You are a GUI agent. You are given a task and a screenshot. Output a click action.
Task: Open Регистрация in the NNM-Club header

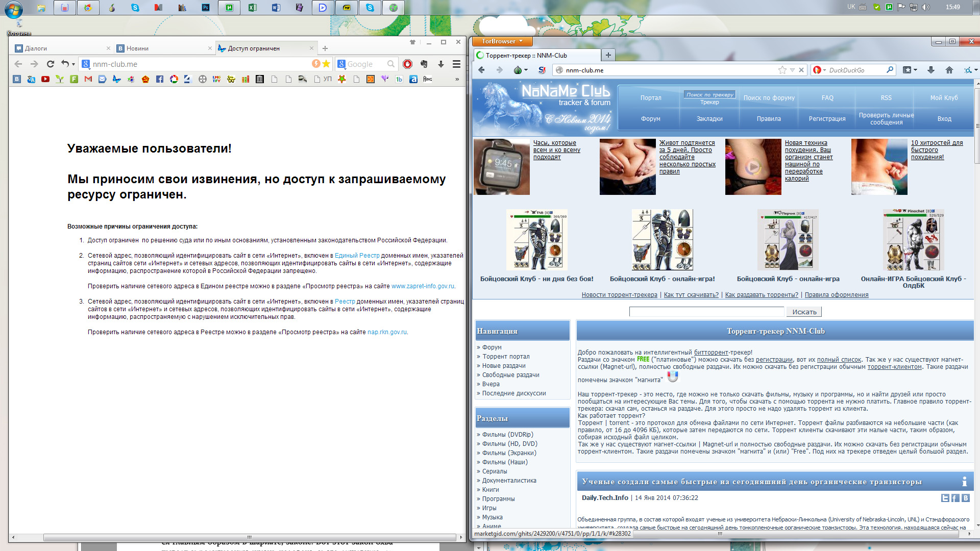pos(827,119)
